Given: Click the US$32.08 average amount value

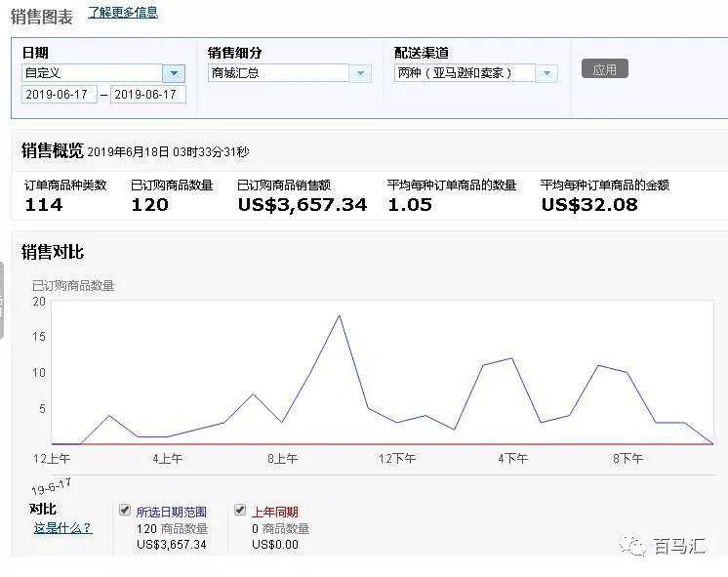Looking at the screenshot, I should coord(589,205).
